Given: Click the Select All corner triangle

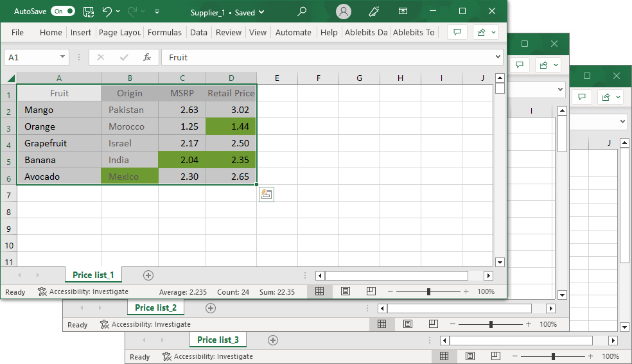Looking at the screenshot, I should pos(11,78).
